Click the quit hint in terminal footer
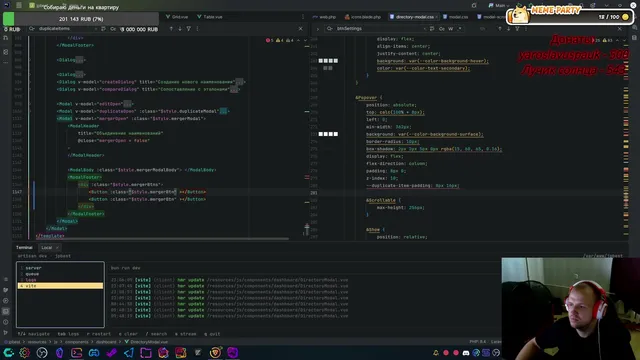640x360 pixels. [x=212, y=334]
